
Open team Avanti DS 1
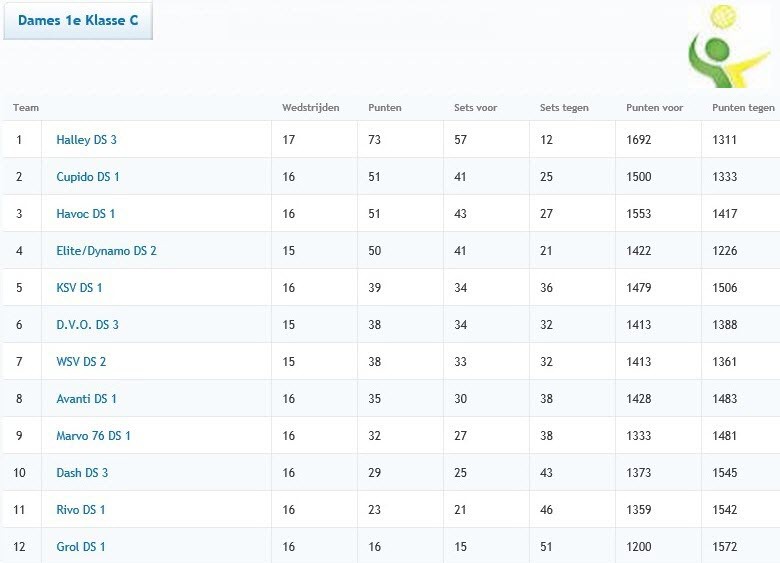[87, 399]
